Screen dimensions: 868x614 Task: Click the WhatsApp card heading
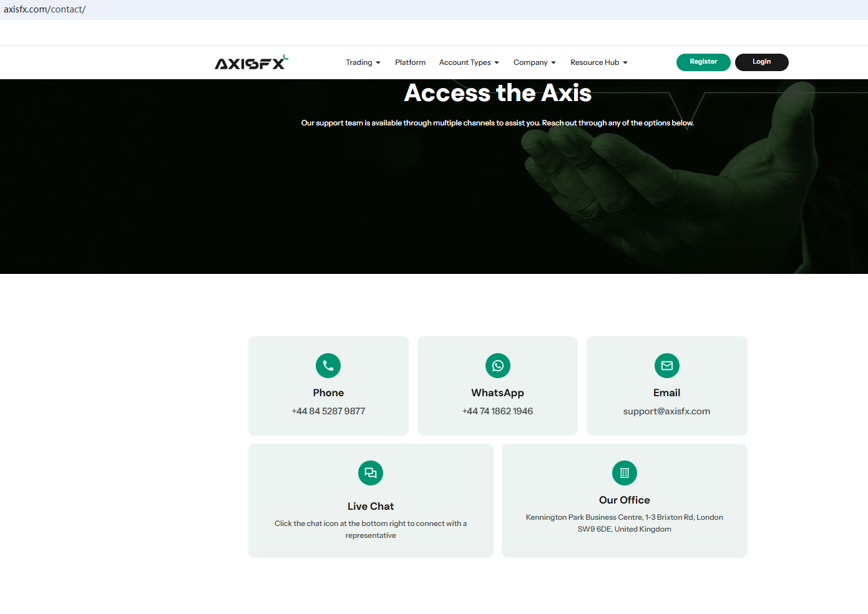(498, 393)
